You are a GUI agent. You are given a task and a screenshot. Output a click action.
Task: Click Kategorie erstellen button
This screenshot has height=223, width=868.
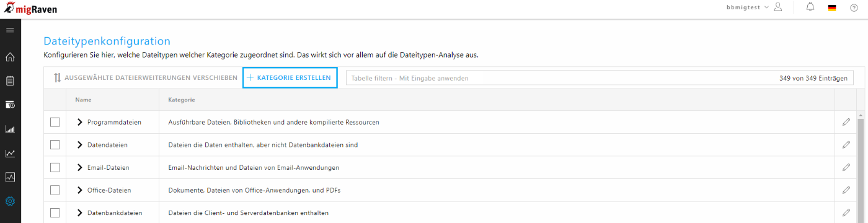290,78
